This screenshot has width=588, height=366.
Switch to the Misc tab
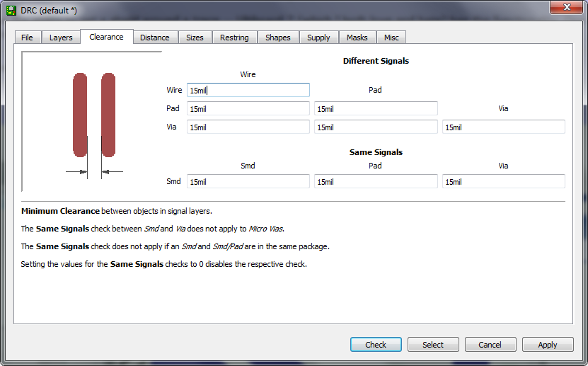click(x=391, y=38)
